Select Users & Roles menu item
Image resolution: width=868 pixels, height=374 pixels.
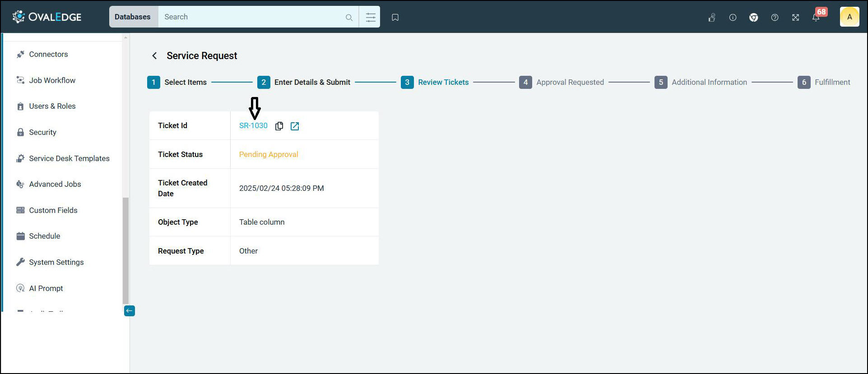coord(52,106)
